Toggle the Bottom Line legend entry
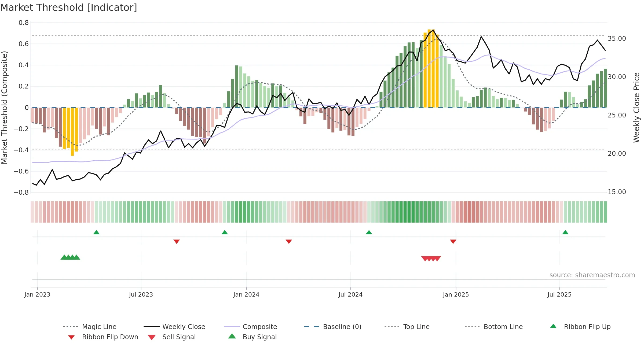This screenshot has width=644, height=362. click(494, 327)
